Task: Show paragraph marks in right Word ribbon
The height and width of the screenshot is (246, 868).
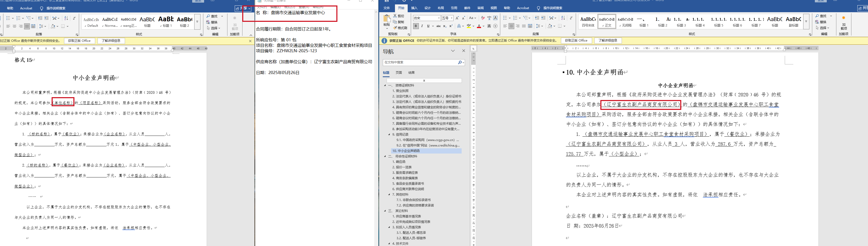Action: pyautogui.click(x=571, y=18)
